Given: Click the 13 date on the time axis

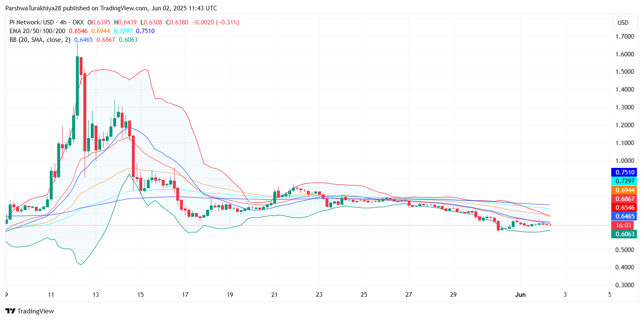Looking at the screenshot, I should 96,295.
